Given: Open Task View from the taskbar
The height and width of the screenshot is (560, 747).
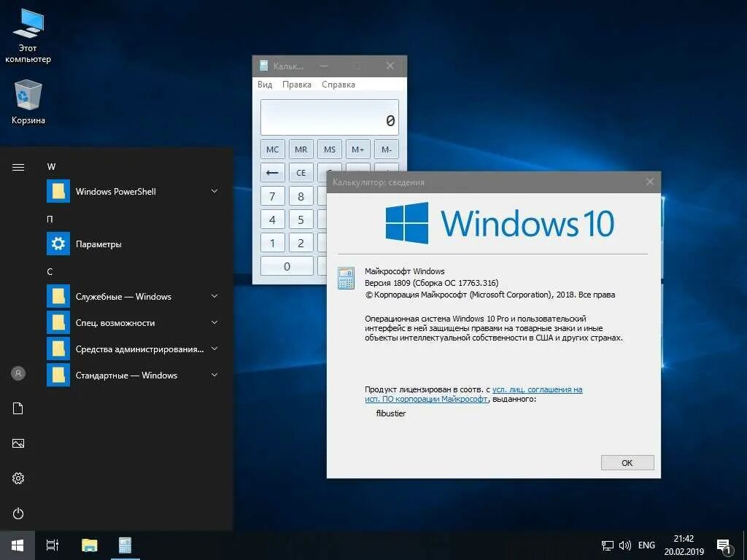Looking at the screenshot, I should tap(52, 545).
